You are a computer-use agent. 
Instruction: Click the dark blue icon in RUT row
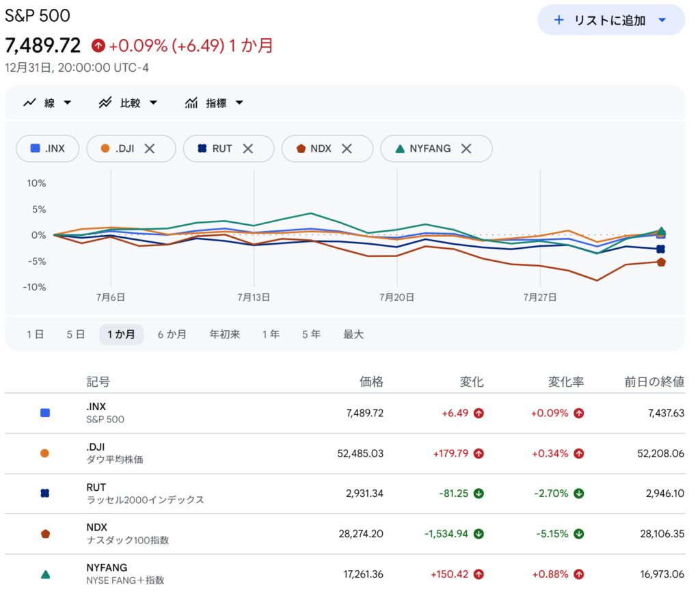45,493
